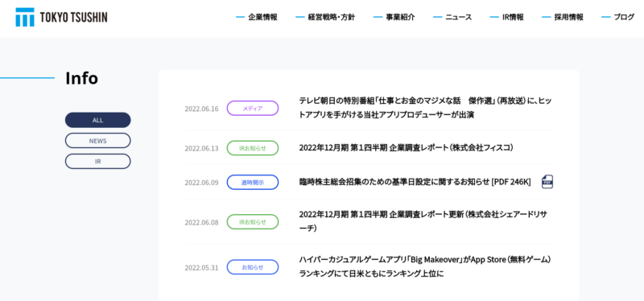Click the お知らせ tag on 2022.05.31
Viewport: 644px width, 301px height.
click(253, 267)
